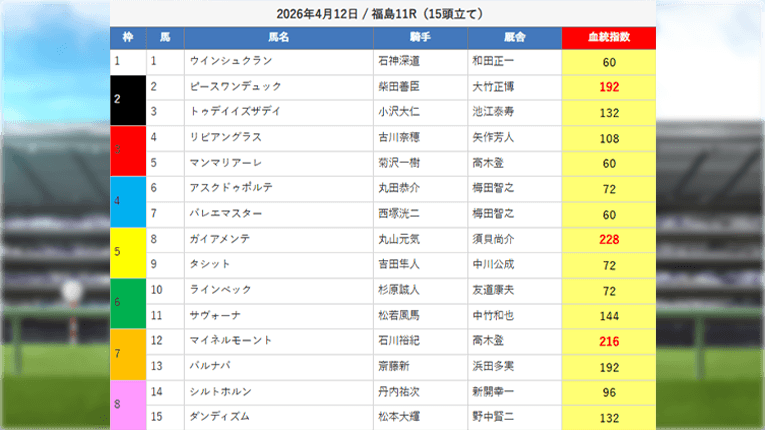
Task: Click stable 和田正一
Action: [493, 61]
